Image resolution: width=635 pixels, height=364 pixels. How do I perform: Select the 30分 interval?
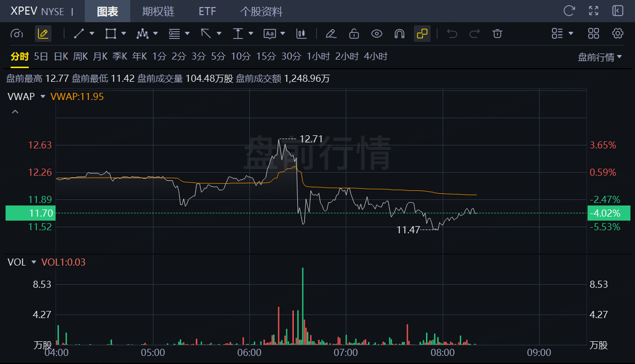(x=291, y=57)
